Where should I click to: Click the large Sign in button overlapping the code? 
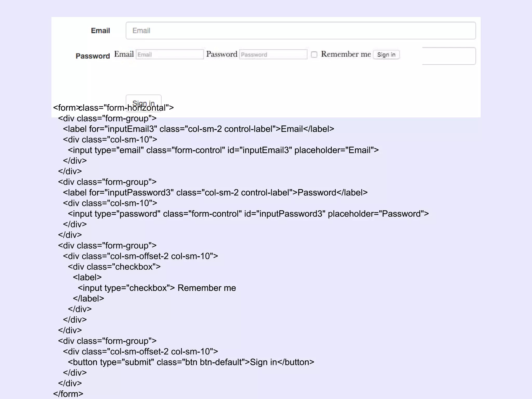coord(144,103)
